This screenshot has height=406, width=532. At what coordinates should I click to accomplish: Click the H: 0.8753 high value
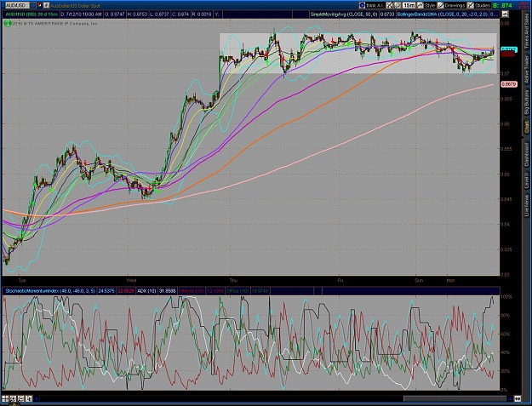pyautogui.click(x=137, y=14)
